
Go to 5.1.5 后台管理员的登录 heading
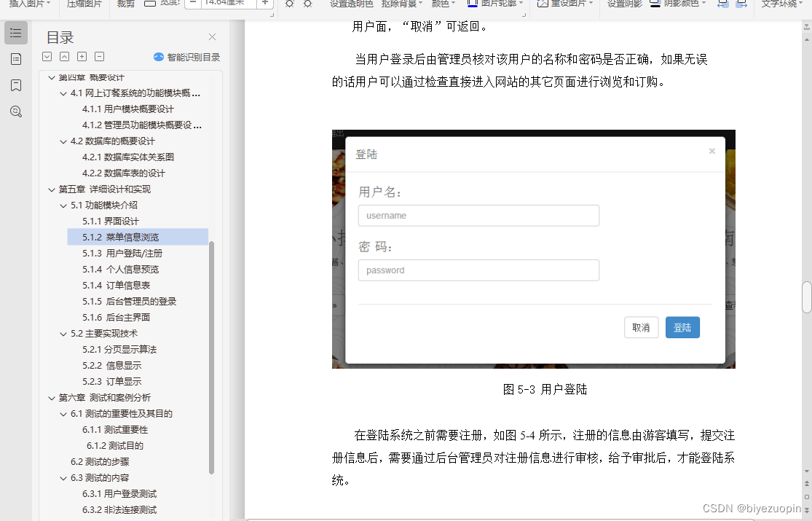[130, 302]
